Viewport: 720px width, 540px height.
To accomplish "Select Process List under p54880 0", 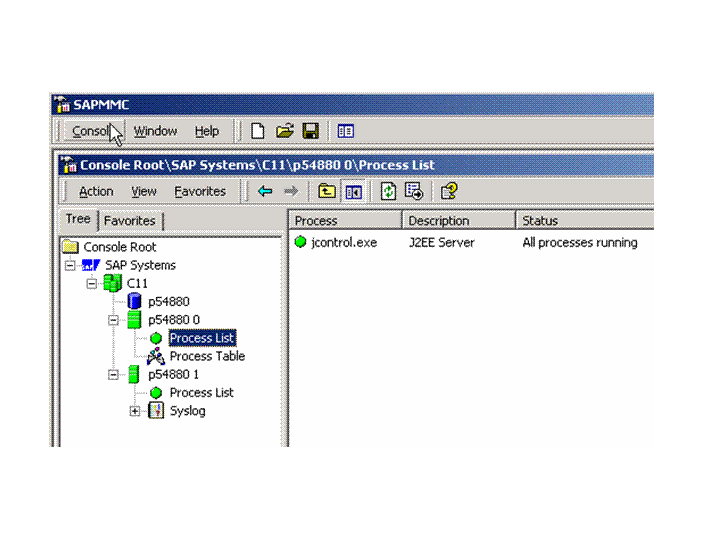I will (202, 338).
